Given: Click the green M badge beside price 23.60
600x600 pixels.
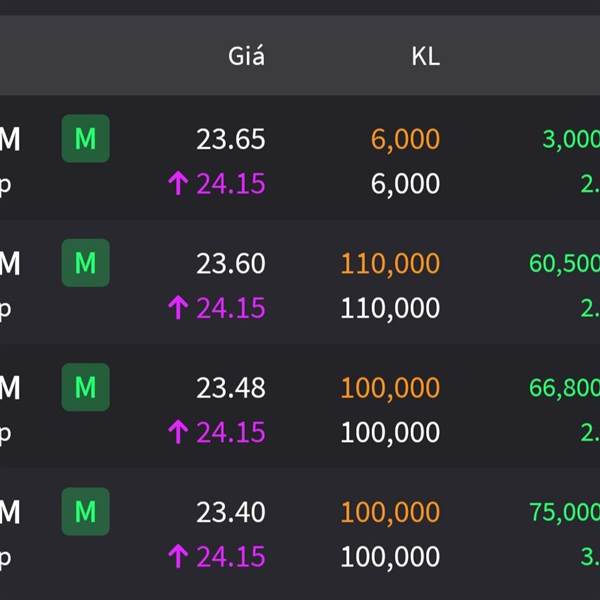Looking at the screenshot, I should (85, 263).
